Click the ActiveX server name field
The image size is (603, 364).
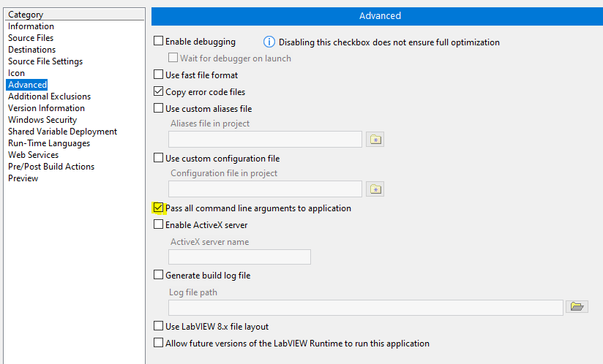tap(239, 257)
